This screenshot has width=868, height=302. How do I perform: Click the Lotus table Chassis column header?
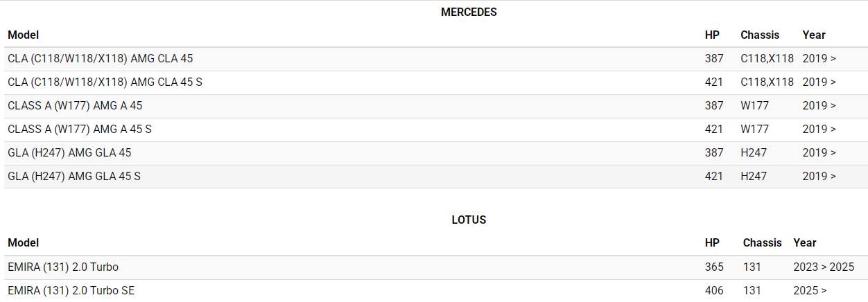(x=762, y=243)
